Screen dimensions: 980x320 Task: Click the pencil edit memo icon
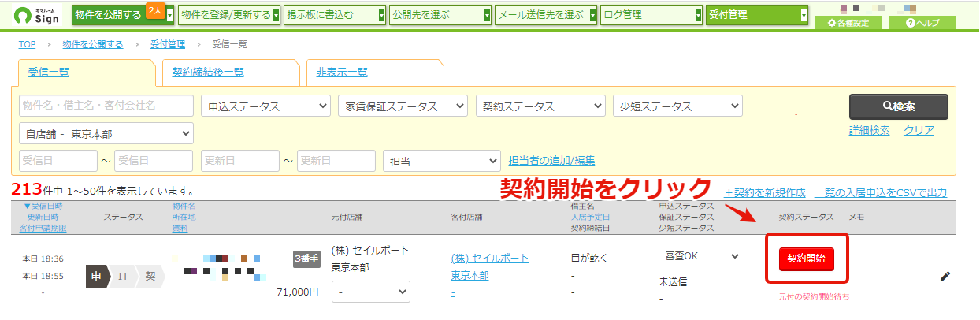click(945, 277)
